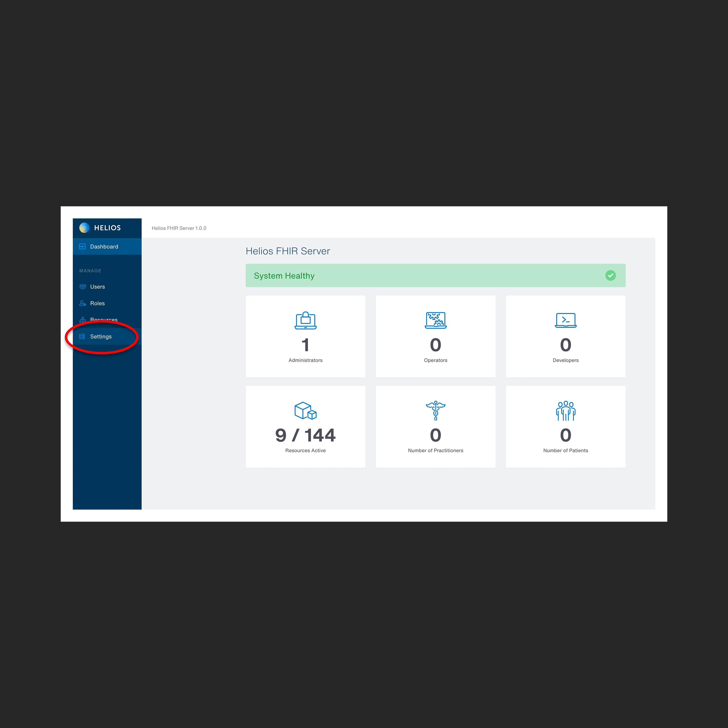Click the Users group icon
This screenshot has height=728, width=728.
[x=83, y=287]
